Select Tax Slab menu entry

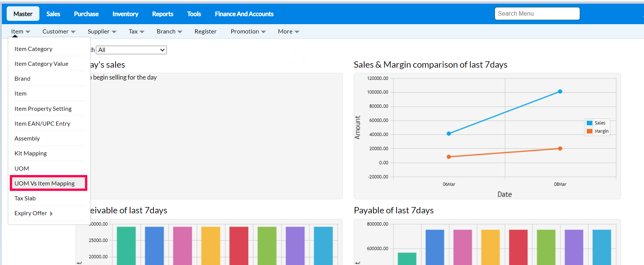25,198
